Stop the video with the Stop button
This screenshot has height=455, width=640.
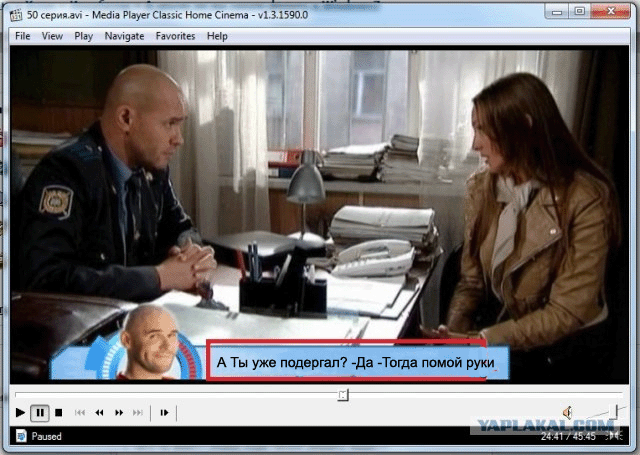pyautogui.click(x=59, y=413)
